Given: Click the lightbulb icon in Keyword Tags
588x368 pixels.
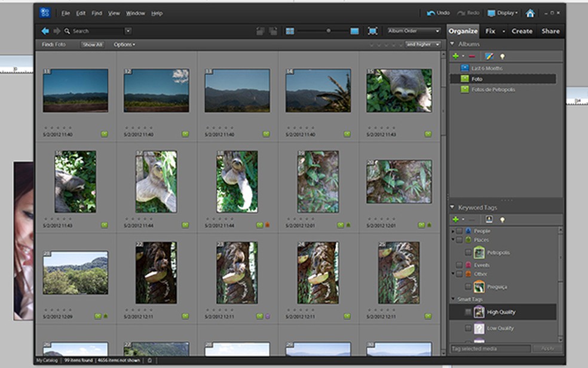Looking at the screenshot, I should (x=503, y=219).
